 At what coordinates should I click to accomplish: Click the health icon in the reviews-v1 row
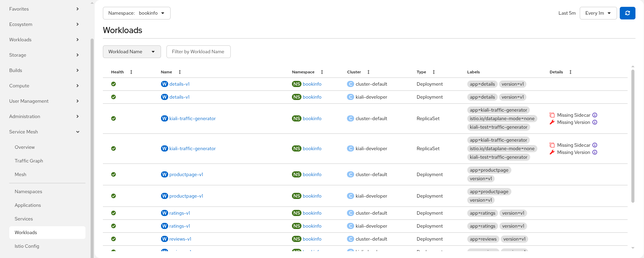pos(113,239)
